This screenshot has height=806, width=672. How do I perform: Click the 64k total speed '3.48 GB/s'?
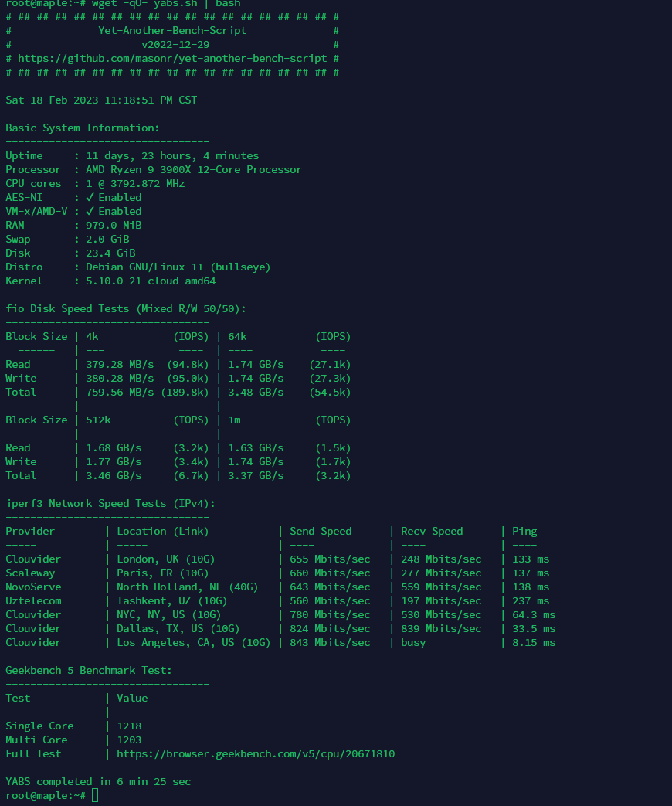[x=256, y=393]
